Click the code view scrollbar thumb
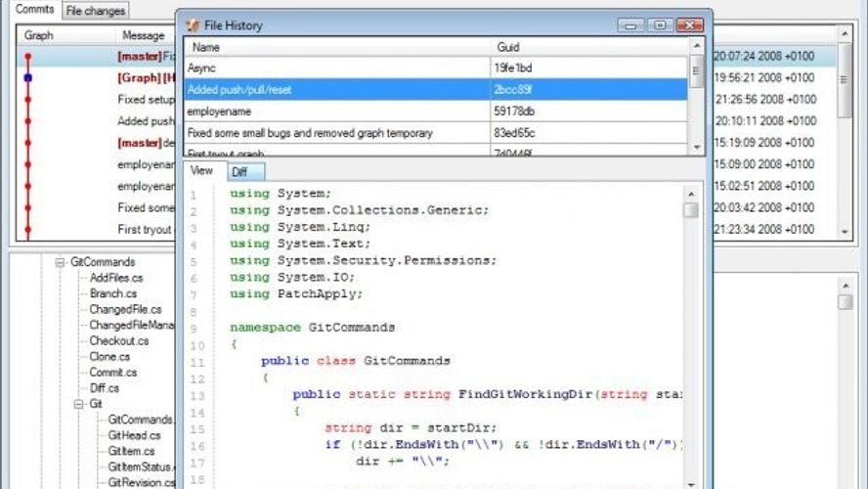This screenshot has height=489, width=868. (690, 210)
